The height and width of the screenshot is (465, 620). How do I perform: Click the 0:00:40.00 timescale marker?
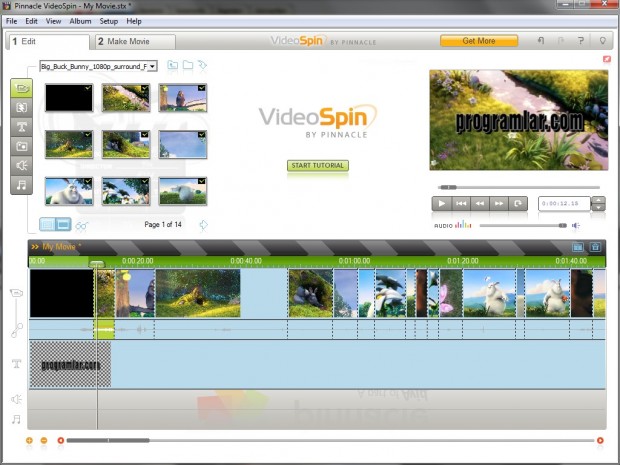point(246,261)
